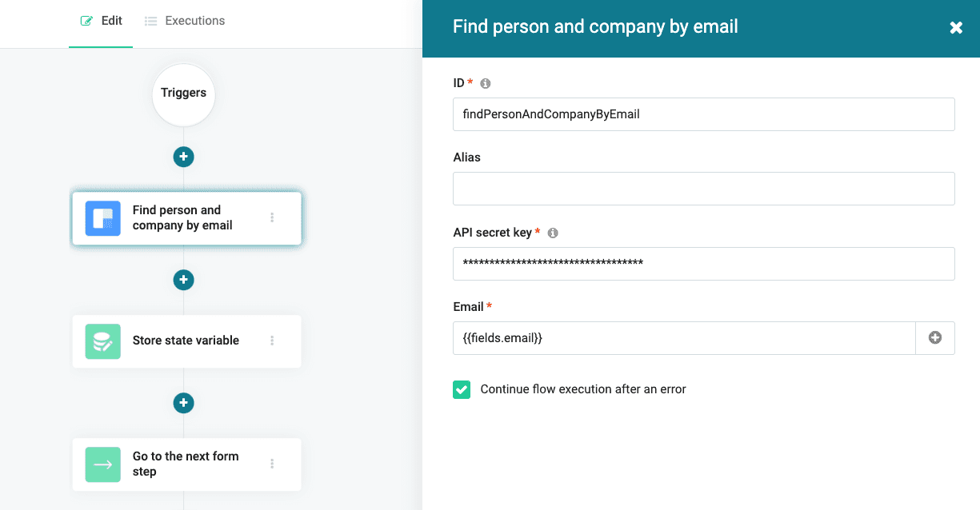Close the Find person and company panel
This screenshot has height=510, width=980.
pyautogui.click(x=956, y=28)
